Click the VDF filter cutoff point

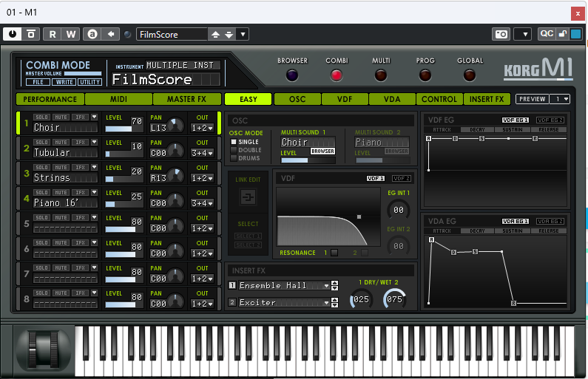point(359,217)
